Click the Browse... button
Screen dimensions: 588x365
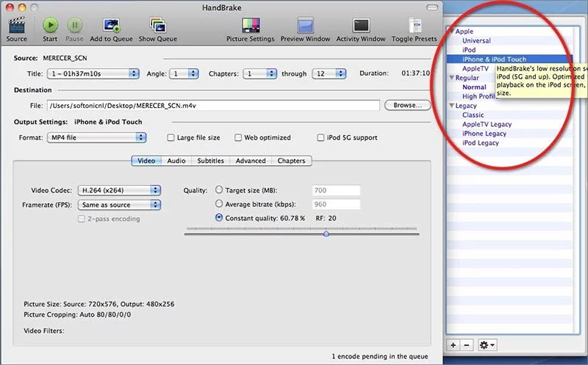point(407,106)
